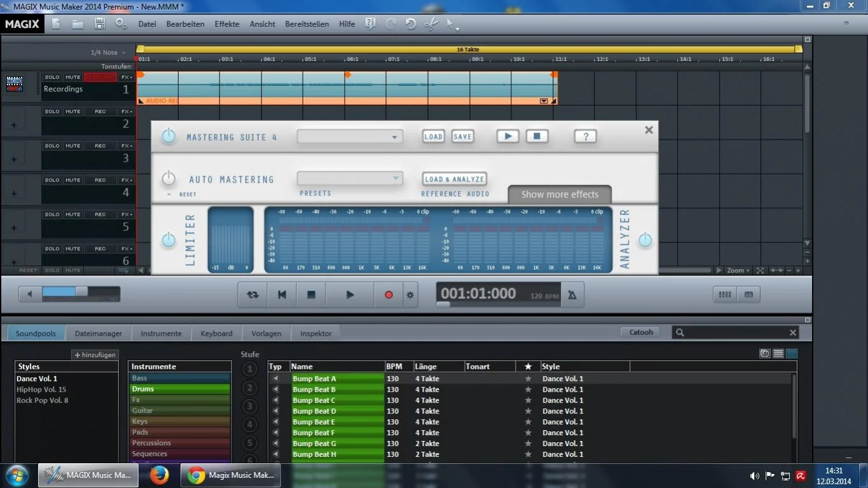Select the scissors cut tool in toolbar
Image resolution: width=868 pixels, height=488 pixels.
coord(431,24)
